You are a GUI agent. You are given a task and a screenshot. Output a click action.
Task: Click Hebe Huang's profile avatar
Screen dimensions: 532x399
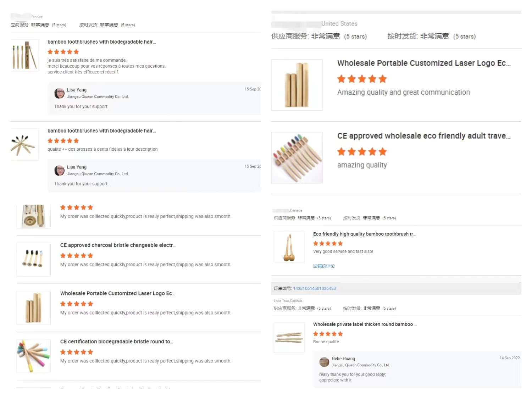[x=324, y=362]
